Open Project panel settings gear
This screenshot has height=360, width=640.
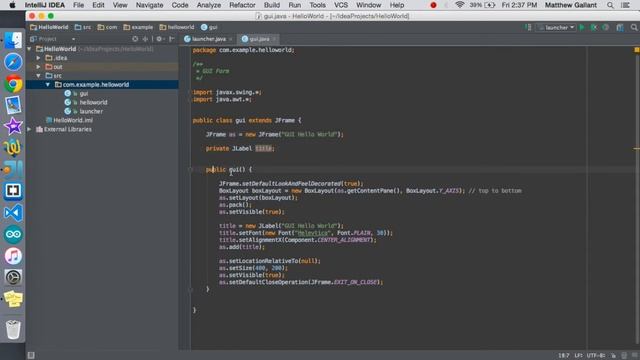click(159, 39)
